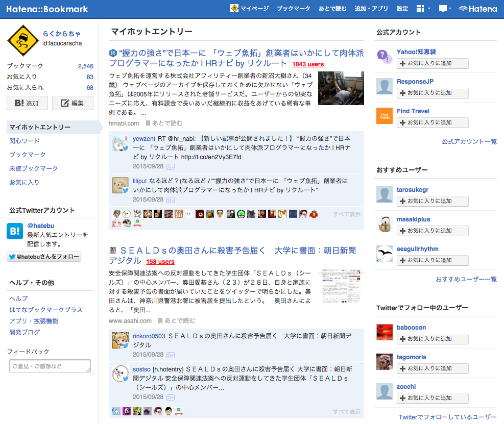Open マイページ in the top navigation

[x=249, y=9]
